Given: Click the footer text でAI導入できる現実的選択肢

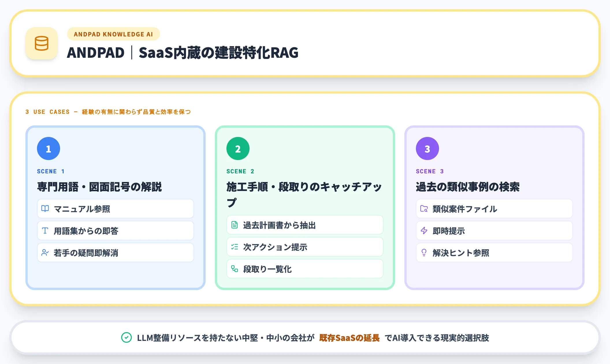Looking at the screenshot, I should (437, 338).
